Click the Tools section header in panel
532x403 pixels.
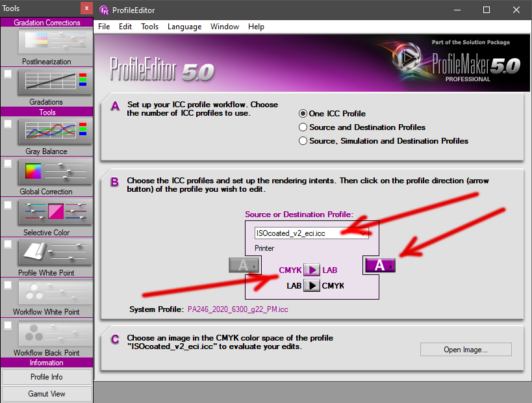point(47,112)
